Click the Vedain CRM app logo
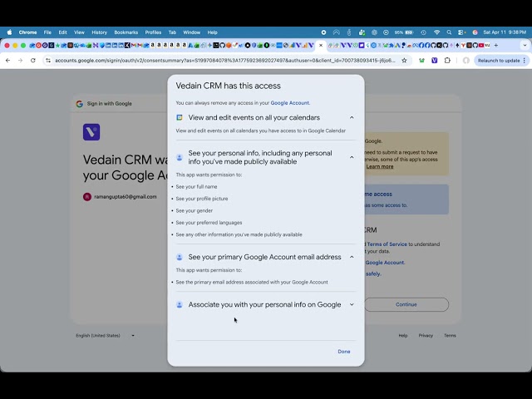The width and height of the screenshot is (532, 399). click(91, 132)
